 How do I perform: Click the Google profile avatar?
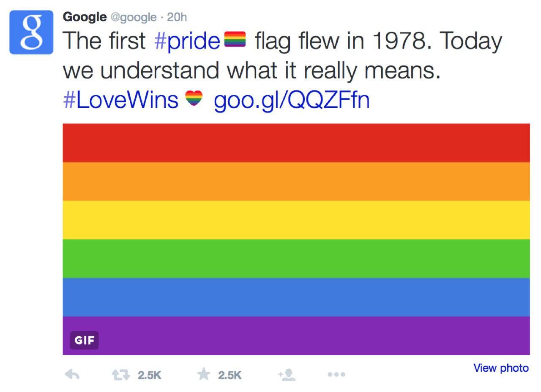pos(31,33)
